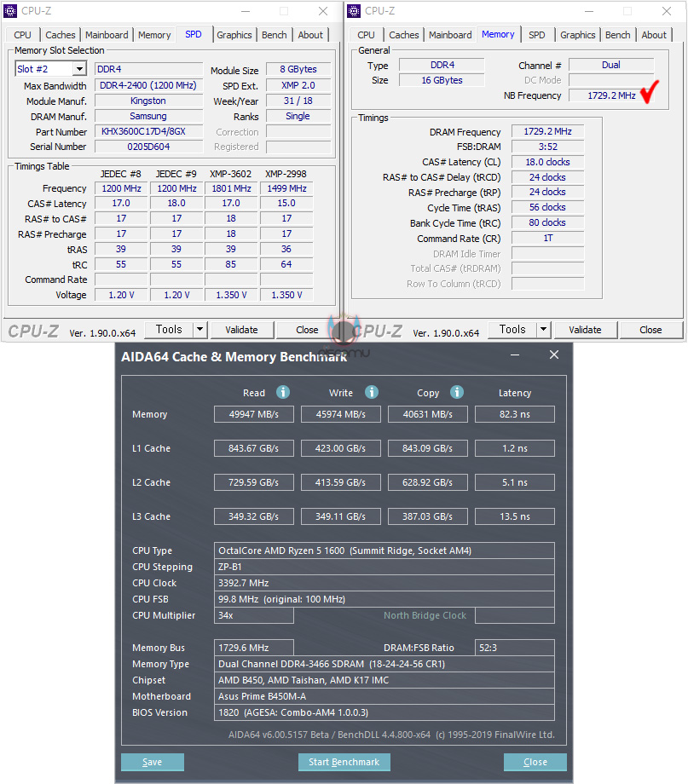The height and width of the screenshot is (784, 688).
Task: Click Start Benchmark in AIDA64
Action: pyautogui.click(x=344, y=762)
